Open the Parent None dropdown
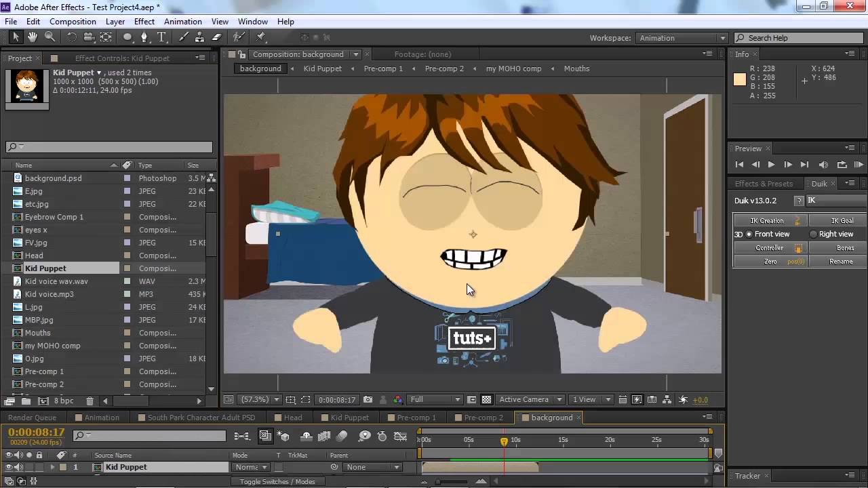 point(372,467)
